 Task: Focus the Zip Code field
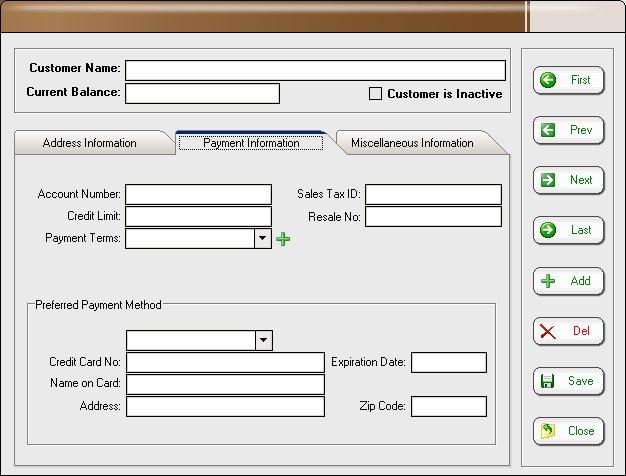[449, 407]
